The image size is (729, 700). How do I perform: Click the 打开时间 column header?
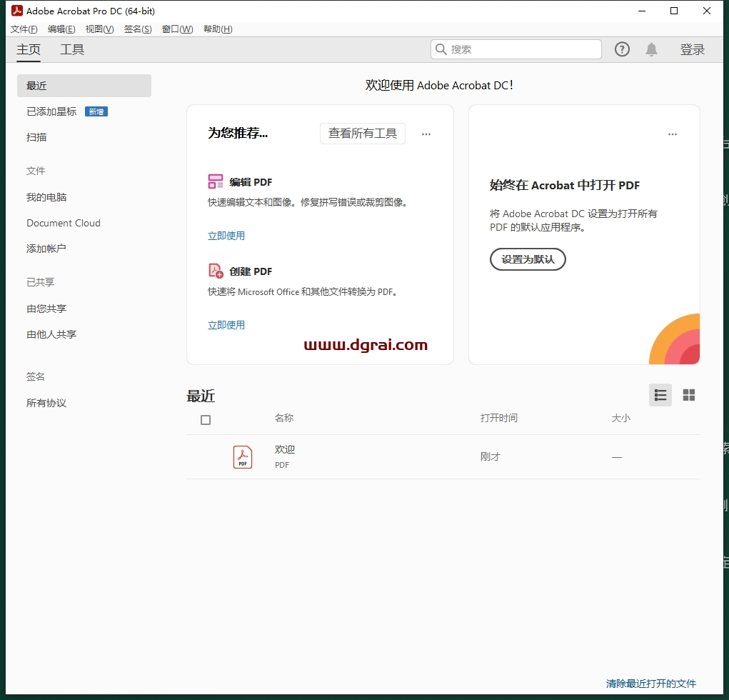pyautogui.click(x=499, y=418)
